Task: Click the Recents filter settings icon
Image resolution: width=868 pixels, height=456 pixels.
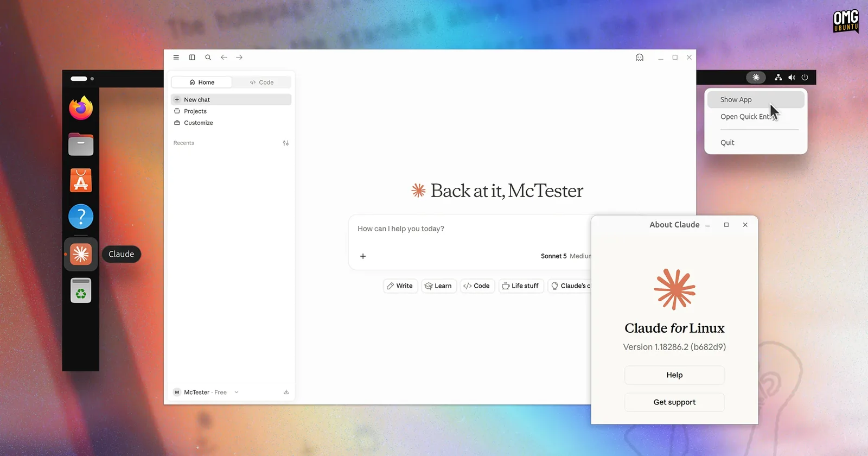Action: point(286,143)
